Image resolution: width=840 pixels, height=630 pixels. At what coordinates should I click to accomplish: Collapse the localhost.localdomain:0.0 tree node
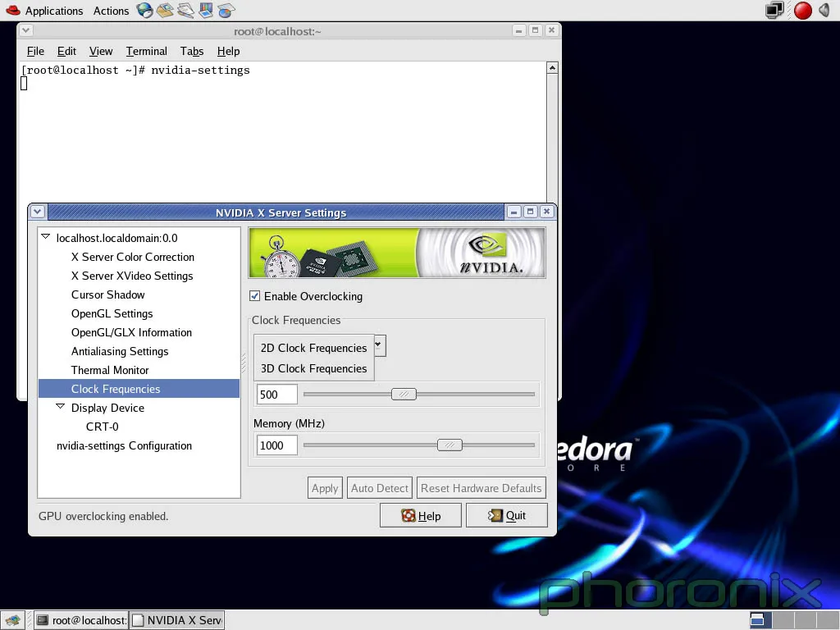pyautogui.click(x=46, y=237)
